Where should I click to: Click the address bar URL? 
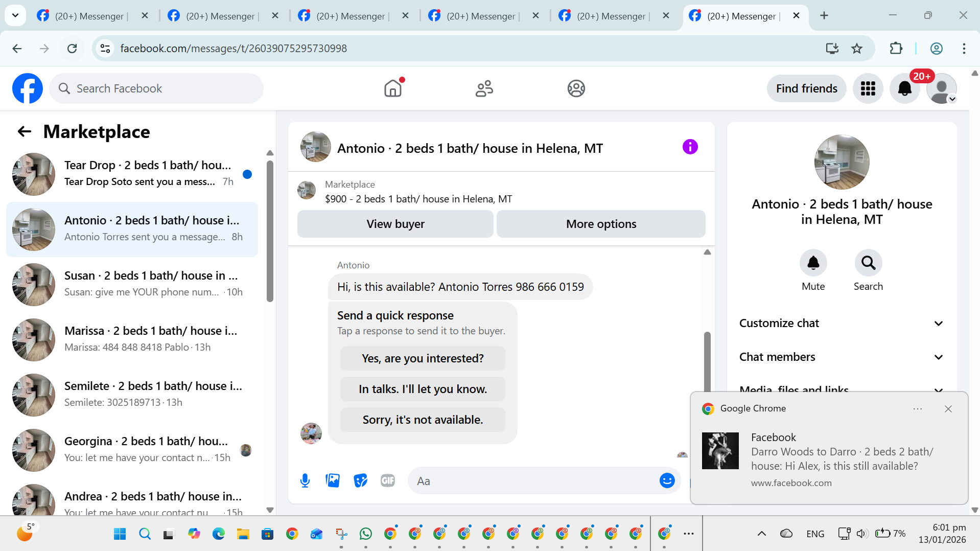[x=234, y=49]
